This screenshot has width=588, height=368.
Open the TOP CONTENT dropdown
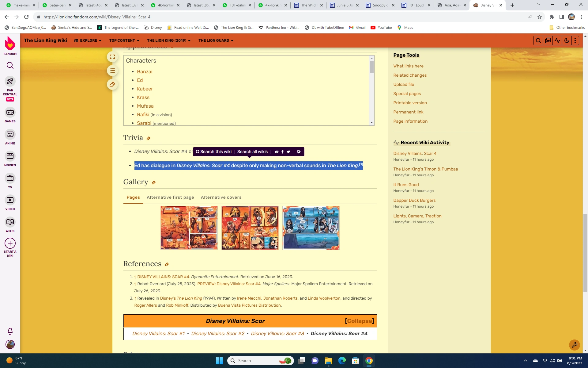124,40
